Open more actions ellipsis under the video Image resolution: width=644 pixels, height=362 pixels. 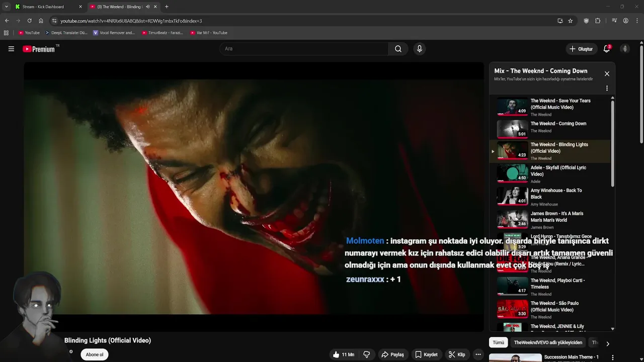(x=478, y=354)
